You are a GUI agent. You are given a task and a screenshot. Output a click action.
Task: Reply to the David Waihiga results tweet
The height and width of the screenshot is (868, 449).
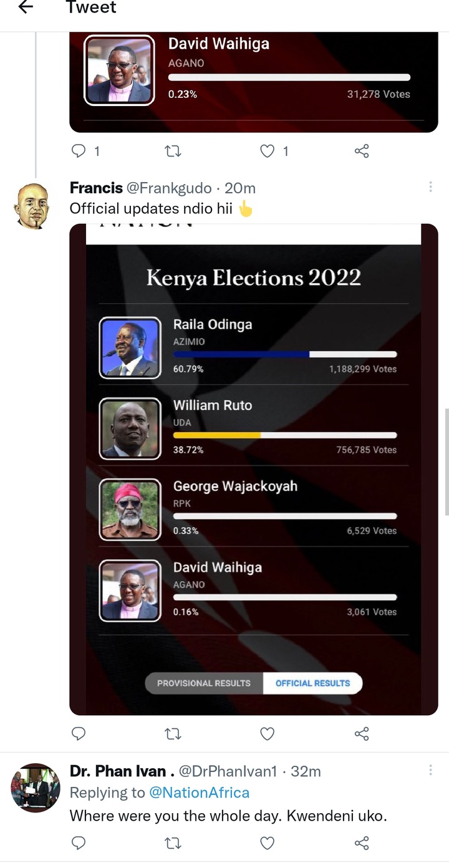point(79,150)
